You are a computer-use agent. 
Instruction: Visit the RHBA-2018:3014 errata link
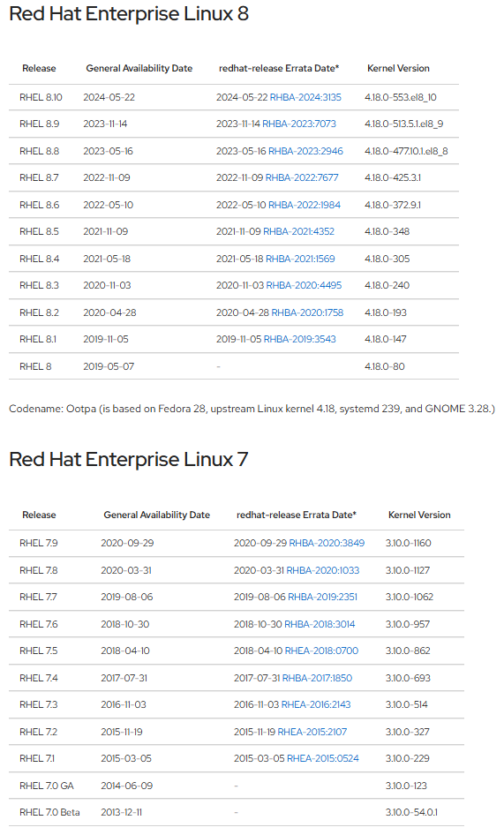coord(320,624)
